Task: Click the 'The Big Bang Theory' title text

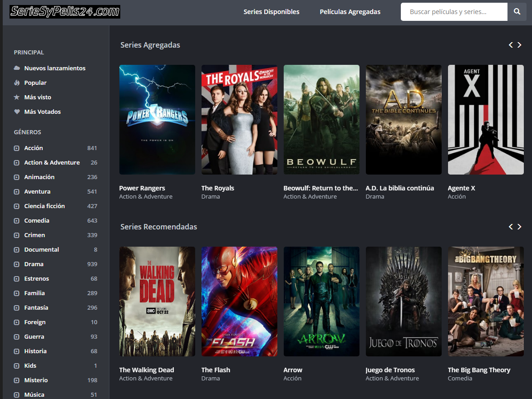Action: tap(479, 370)
